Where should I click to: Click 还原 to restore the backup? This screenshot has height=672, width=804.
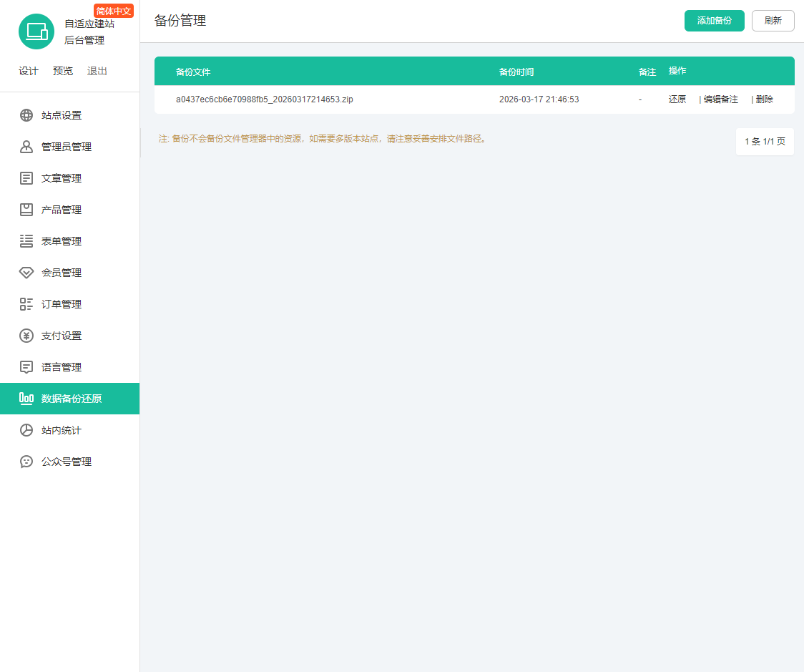(x=677, y=99)
